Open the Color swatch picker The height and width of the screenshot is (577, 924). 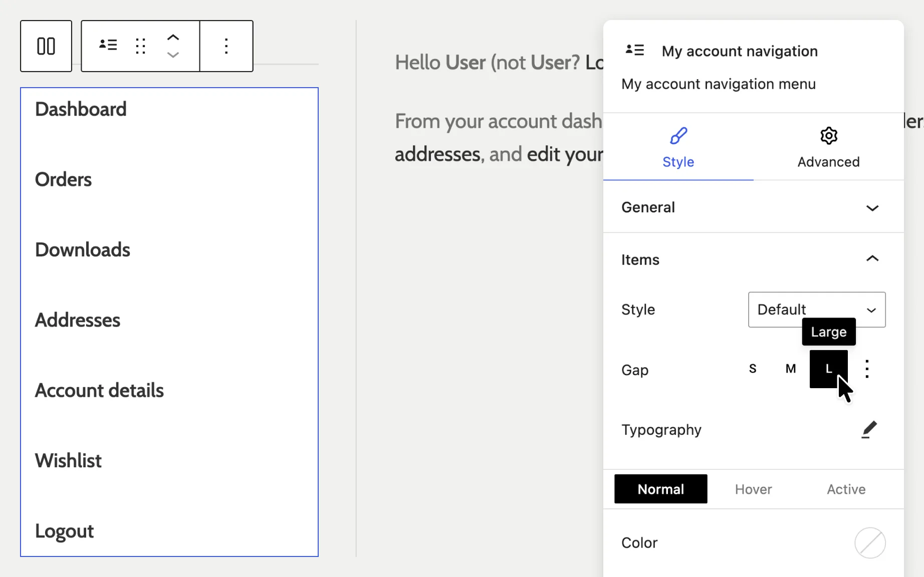(870, 543)
